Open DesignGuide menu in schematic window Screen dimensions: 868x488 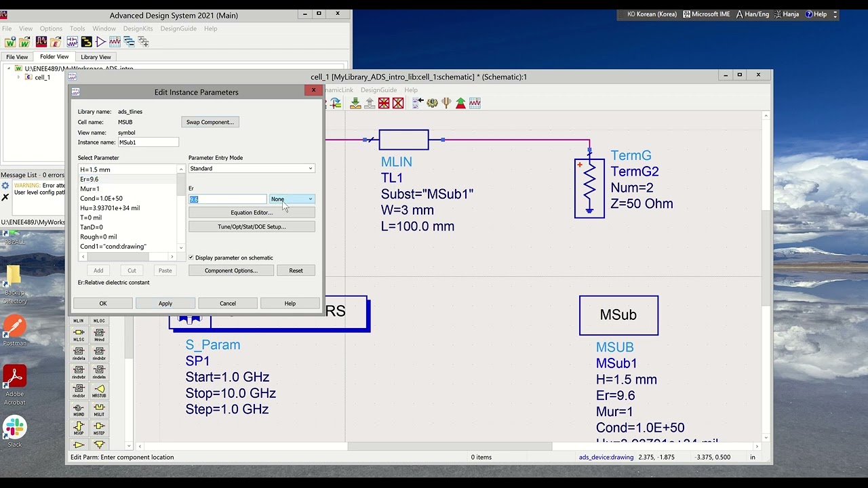pyautogui.click(x=379, y=89)
